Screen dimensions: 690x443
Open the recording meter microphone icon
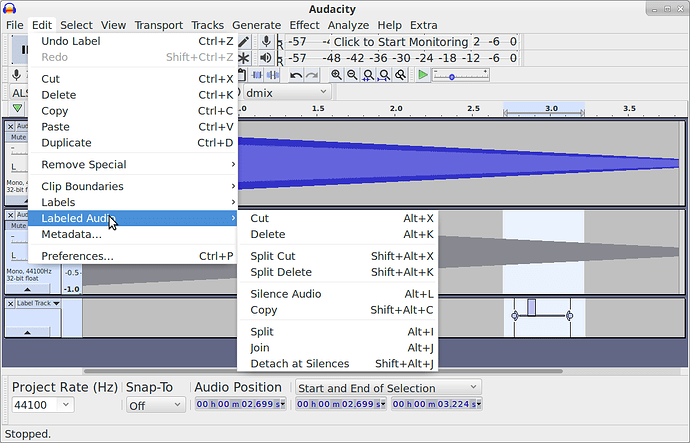[x=266, y=42]
